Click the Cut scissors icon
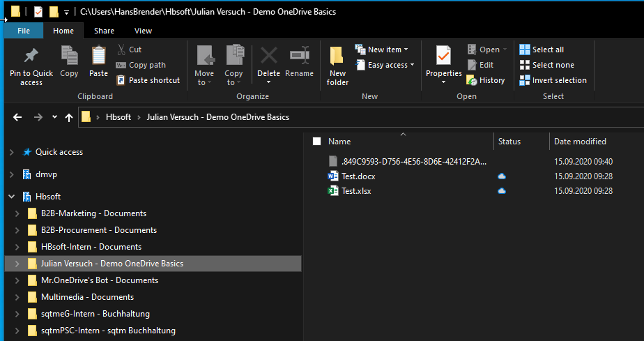Image resolution: width=644 pixels, height=341 pixels. [121, 50]
